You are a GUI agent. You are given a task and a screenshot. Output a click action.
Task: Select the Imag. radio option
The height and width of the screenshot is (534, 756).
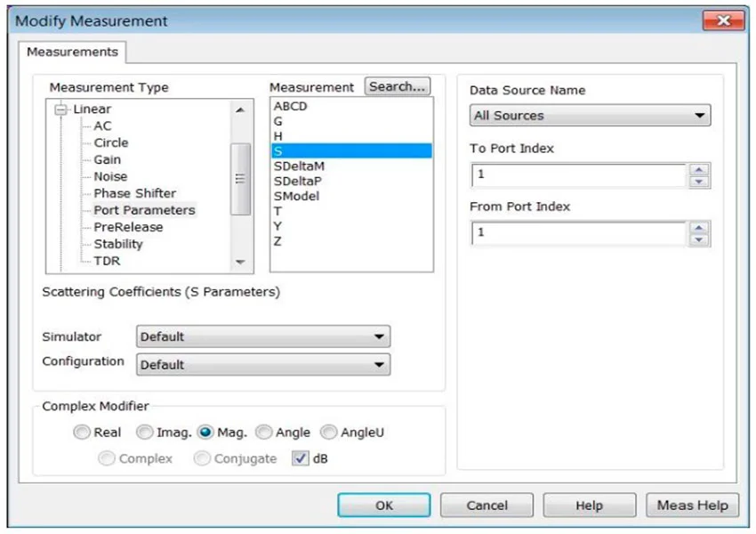(x=145, y=433)
